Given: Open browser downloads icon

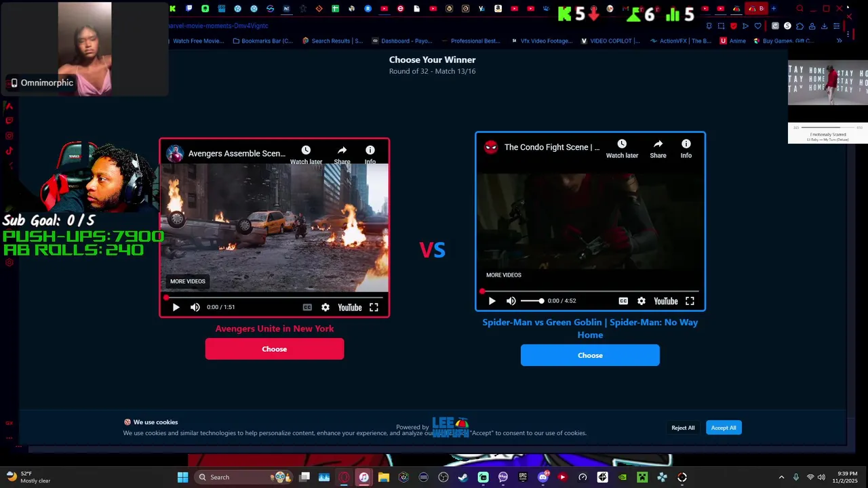Looking at the screenshot, I should 824,26.
